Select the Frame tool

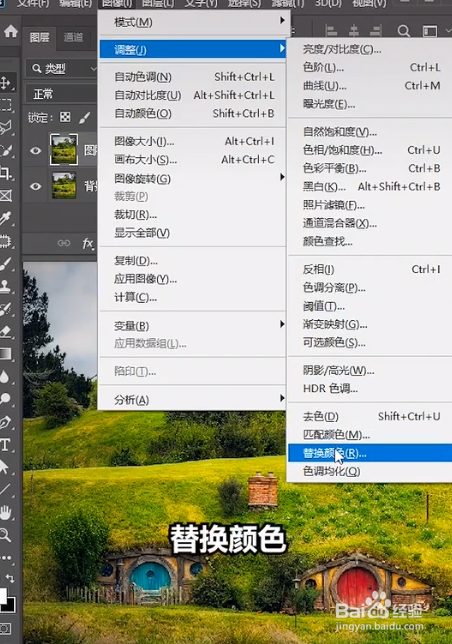coord(6,196)
